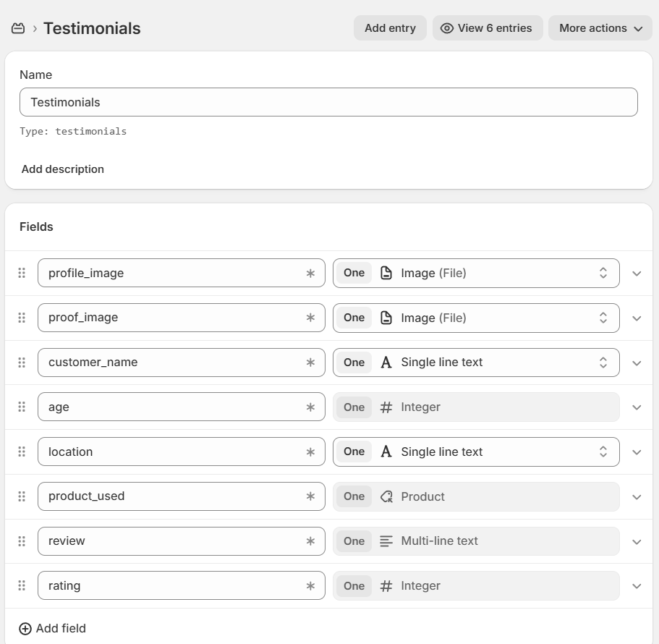Click the plus icon beside Add field
The width and height of the screenshot is (659, 644).
(x=25, y=629)
